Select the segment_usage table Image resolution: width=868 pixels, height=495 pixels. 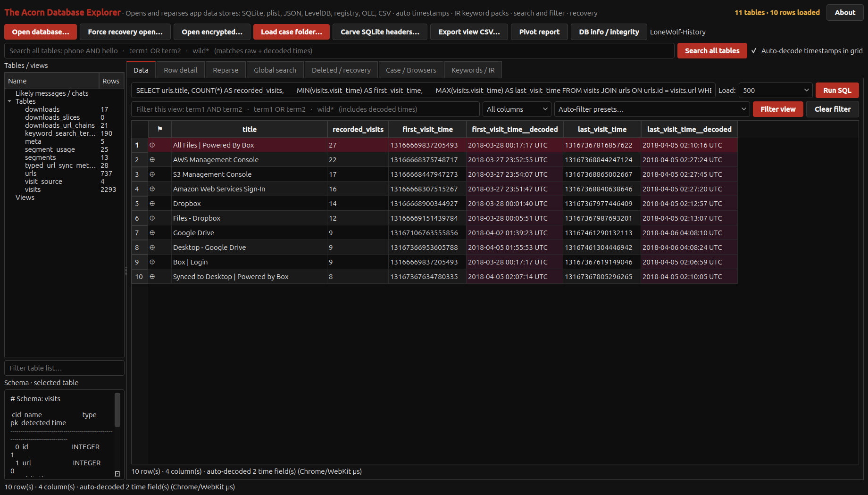tap(50, 149)
